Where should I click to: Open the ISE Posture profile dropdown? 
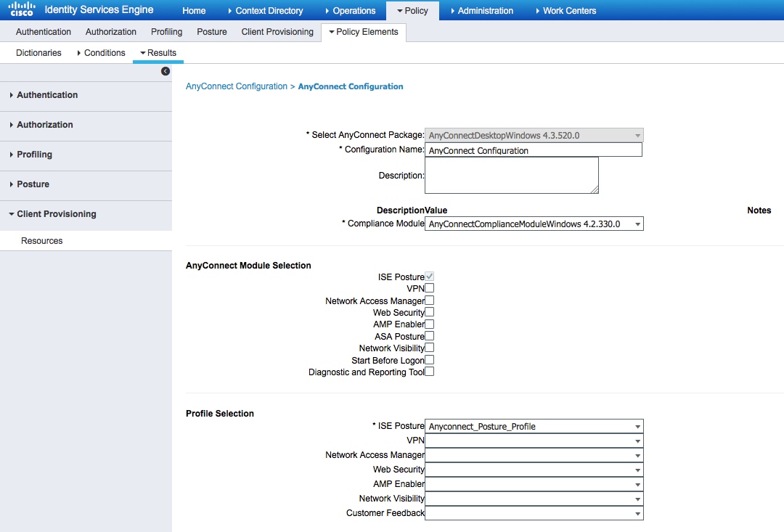[x=534, y=426]
